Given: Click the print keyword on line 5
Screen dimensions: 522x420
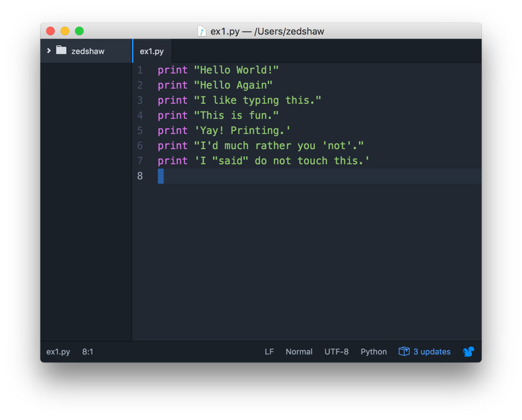Looking at the screenshot, I should click(172, 131).
